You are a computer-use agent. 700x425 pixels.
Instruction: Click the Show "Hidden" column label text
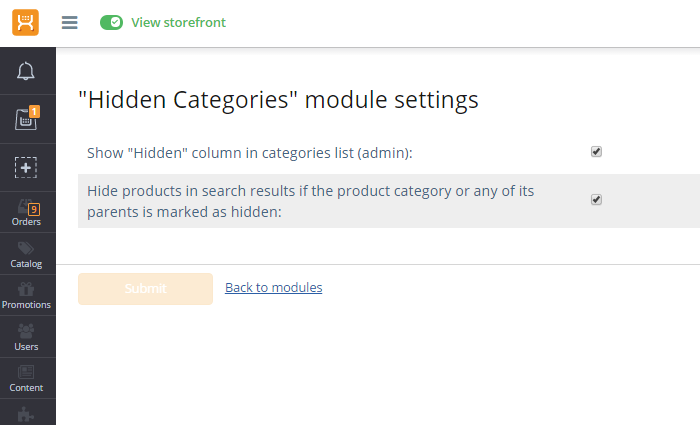(x=250, y=153)
